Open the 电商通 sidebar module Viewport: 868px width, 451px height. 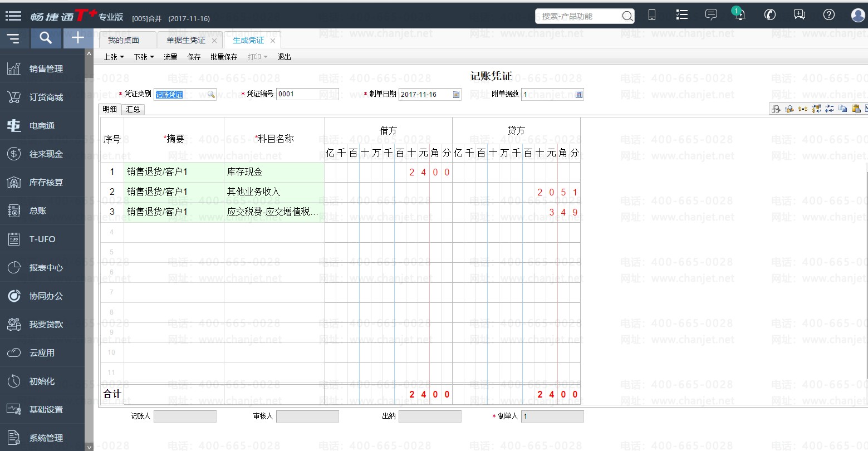coord(42,126)
